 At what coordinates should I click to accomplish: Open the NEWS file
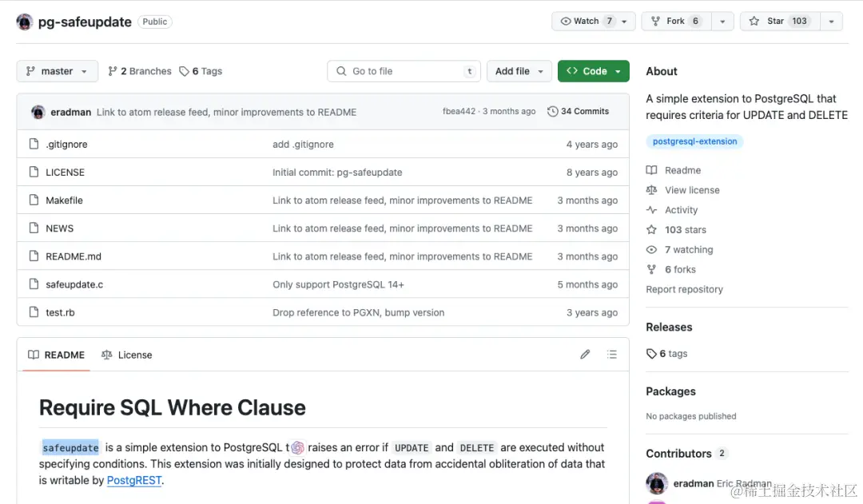click(59, 228)
